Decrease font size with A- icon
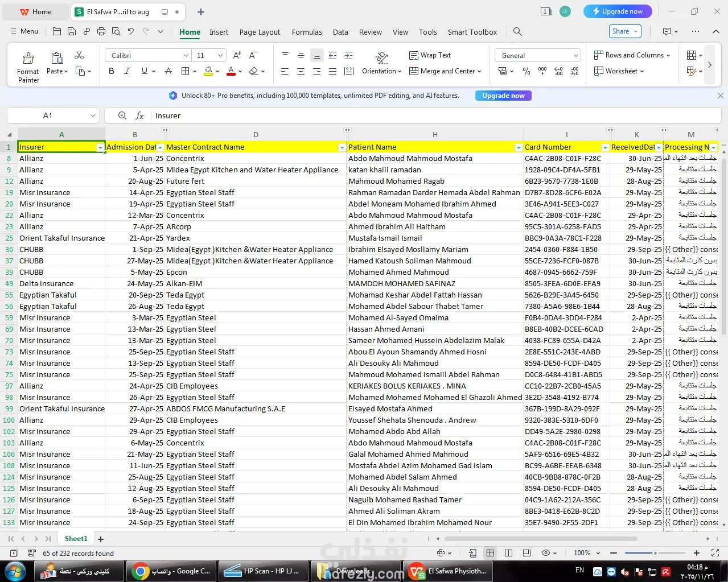Viewport: 728px width, 582px height. point(253,55)
